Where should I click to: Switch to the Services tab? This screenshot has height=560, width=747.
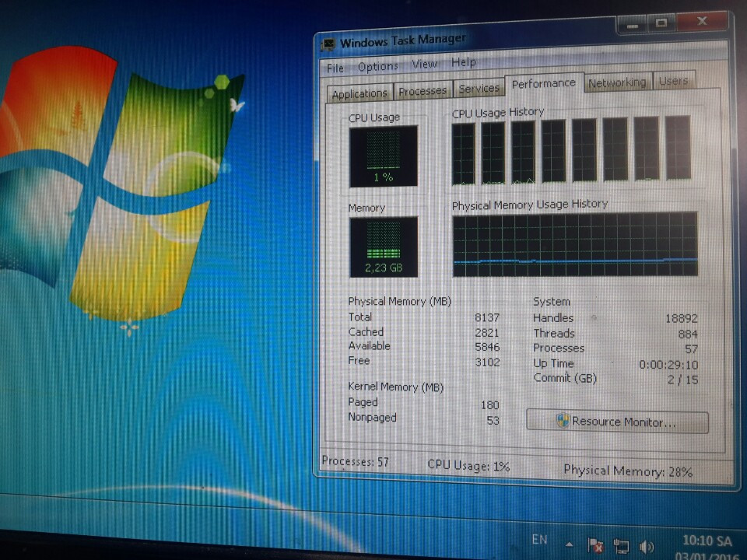(x=479, y=88)
